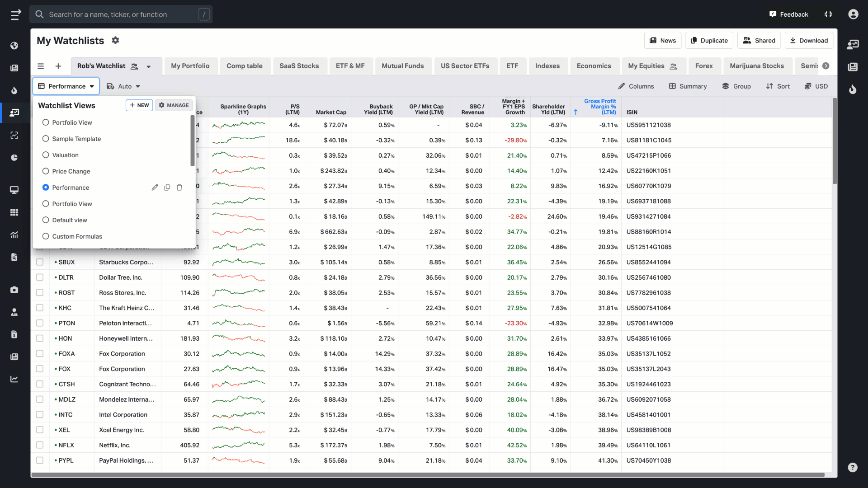Open the dollar document icon in the left sidebar
The width and height of the screenshot is (868, 488).
pyautogui.click(x=14, y=334)
